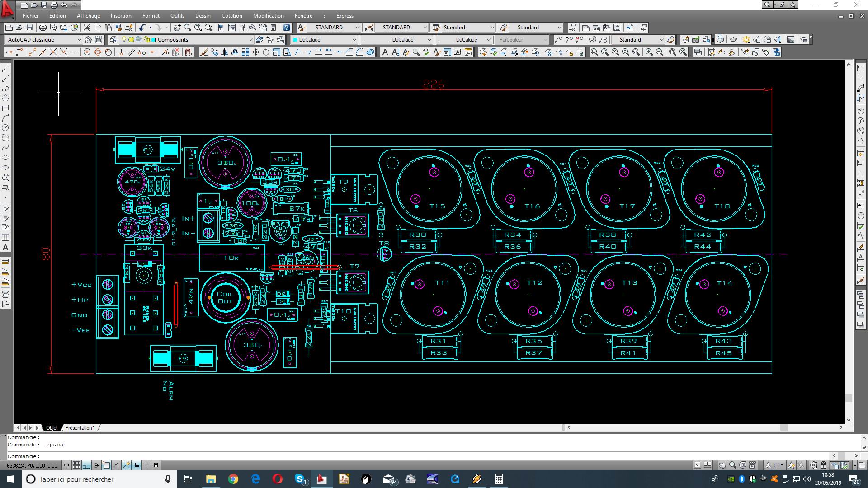Viewport: 868px width, 488px height.
Task: Select Text tool A in Draw toolbar
Action: pos(5,247)
